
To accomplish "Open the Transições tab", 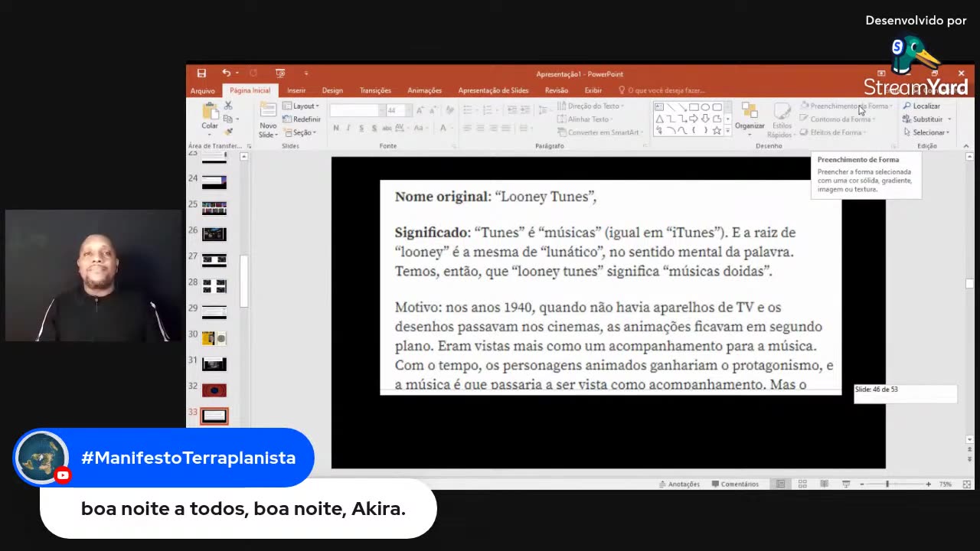I will point(375,90).
